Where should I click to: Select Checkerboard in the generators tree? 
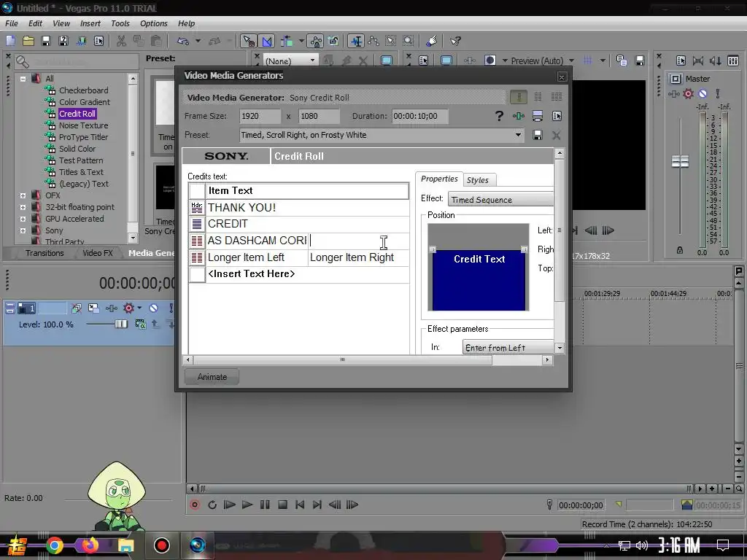pyautogui.click(x=83, y=90)
